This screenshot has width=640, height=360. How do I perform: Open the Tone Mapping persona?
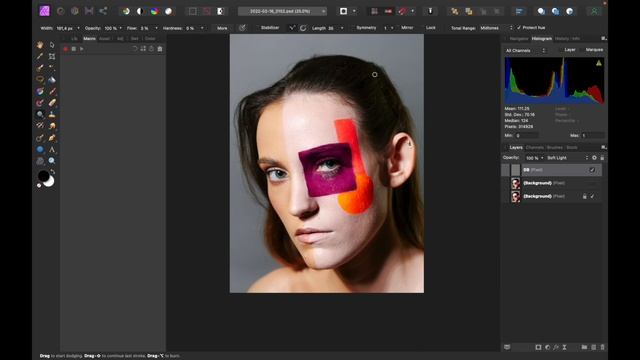[89, 11]
